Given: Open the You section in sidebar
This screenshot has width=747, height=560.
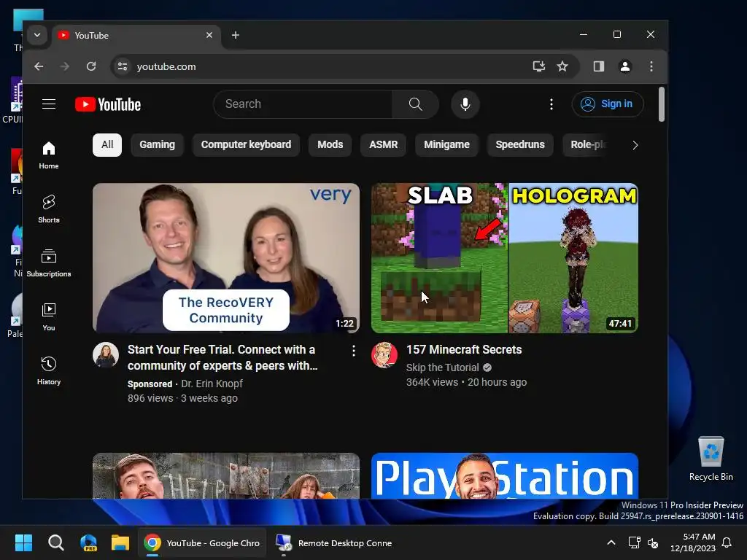Looking at the screenshot, I should [x=49, y=317].
